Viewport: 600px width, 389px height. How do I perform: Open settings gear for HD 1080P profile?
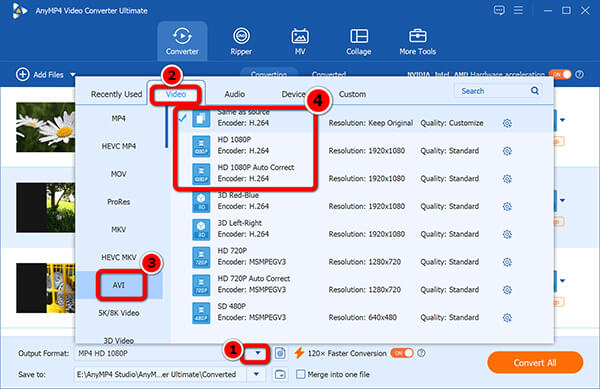(507, 151)
